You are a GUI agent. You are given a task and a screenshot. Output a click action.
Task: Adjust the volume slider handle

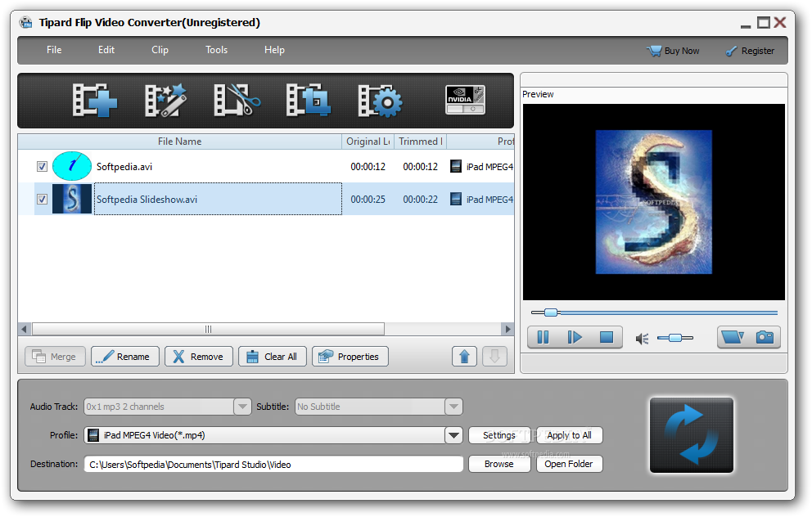[674, 338]
